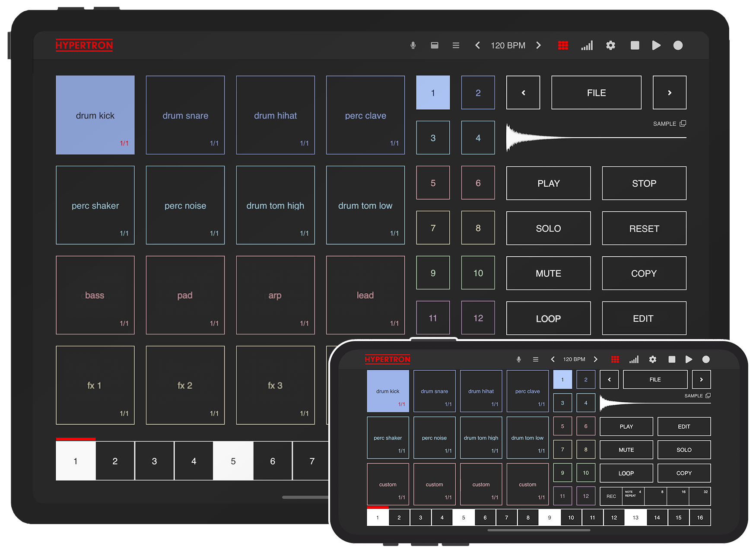Screen dimensions: 756x553
Task: Toggle step 9 in the phone sequencer row
Action: click(550, 518)
